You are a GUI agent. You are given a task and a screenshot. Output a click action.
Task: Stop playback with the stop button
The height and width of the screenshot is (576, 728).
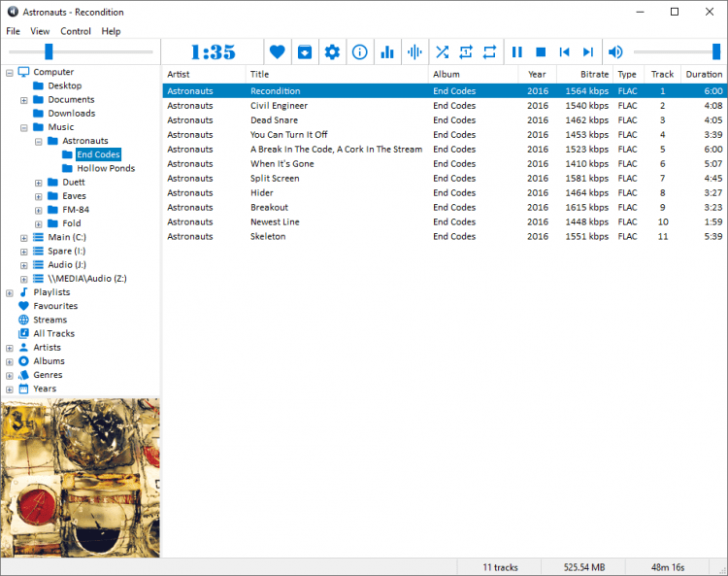tap(541, 52)
